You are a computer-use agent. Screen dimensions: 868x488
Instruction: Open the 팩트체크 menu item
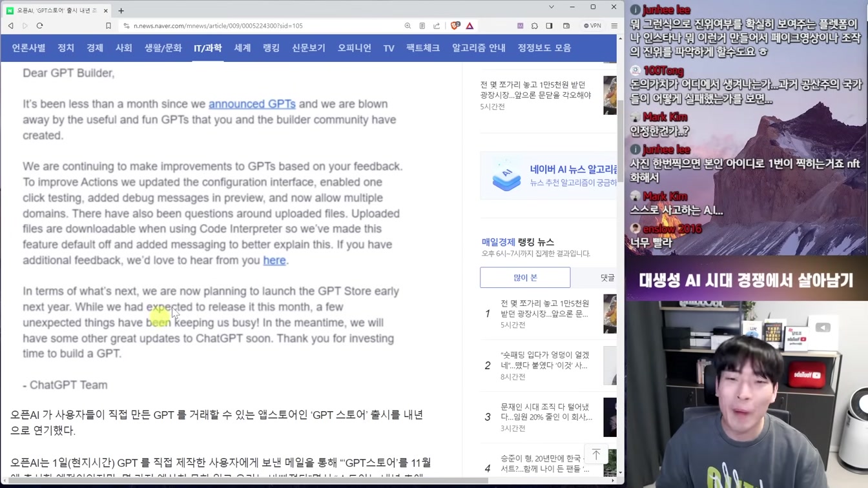(423, 48)
